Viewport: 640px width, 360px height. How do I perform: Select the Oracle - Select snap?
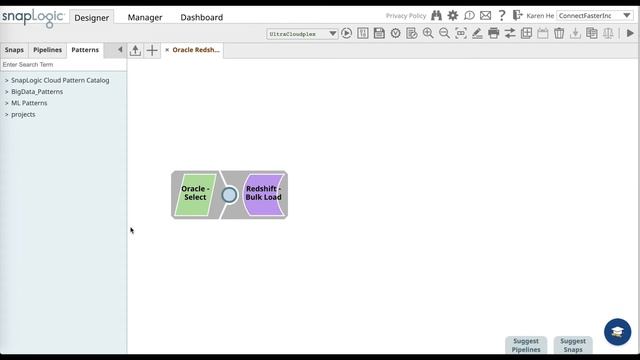pos(195,194)
